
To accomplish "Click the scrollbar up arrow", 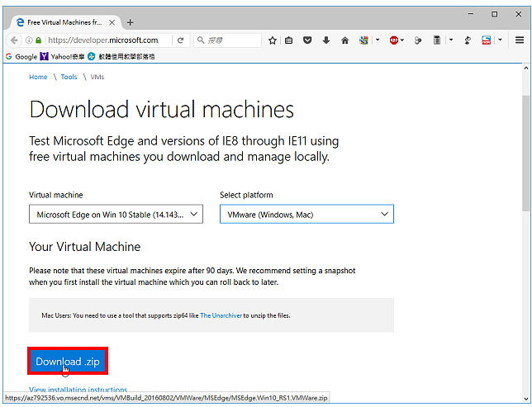I will tap(525, 69).
